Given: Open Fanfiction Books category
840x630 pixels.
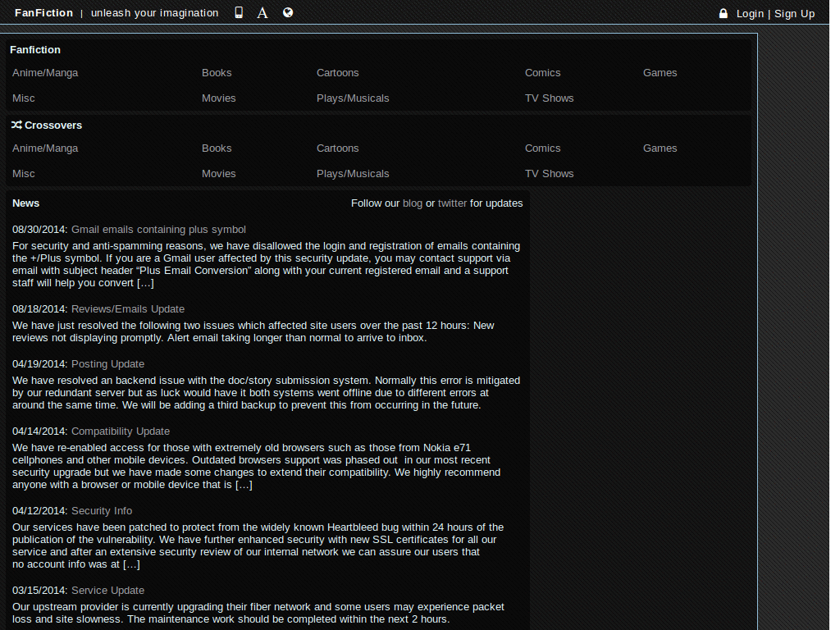Looking at the screenshot, I should 217,73.
